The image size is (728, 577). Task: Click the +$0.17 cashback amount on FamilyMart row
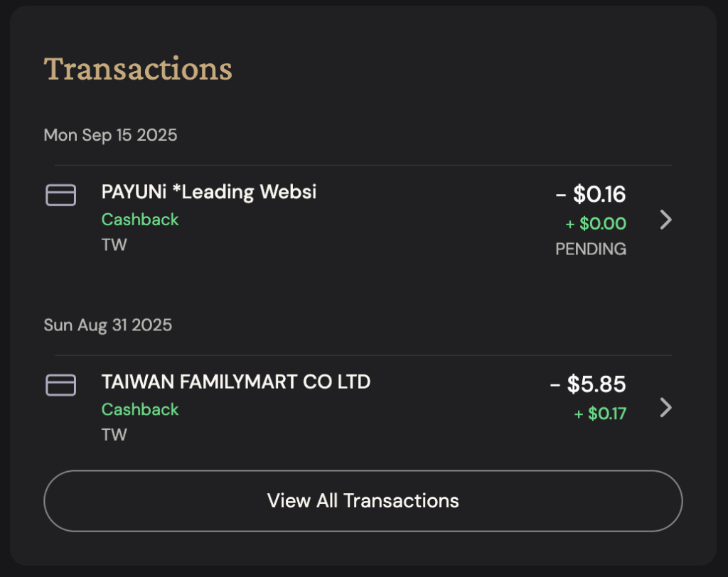(599, 414)
